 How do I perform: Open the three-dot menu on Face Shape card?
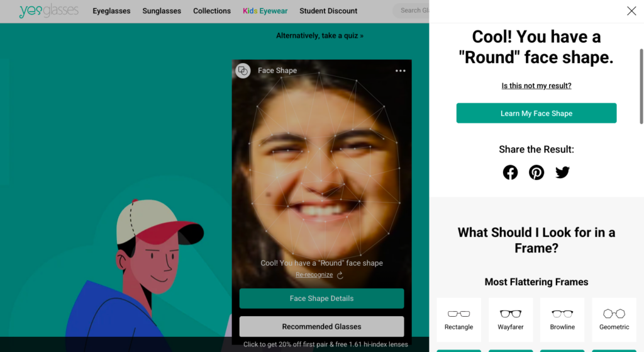click(401, 71)
